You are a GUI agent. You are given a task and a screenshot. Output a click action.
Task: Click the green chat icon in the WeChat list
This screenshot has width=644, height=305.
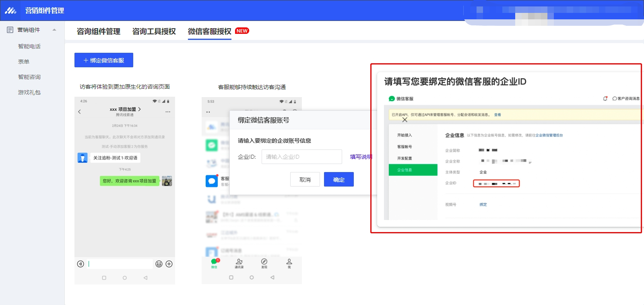pyautogui.click(x=212, y=145)
